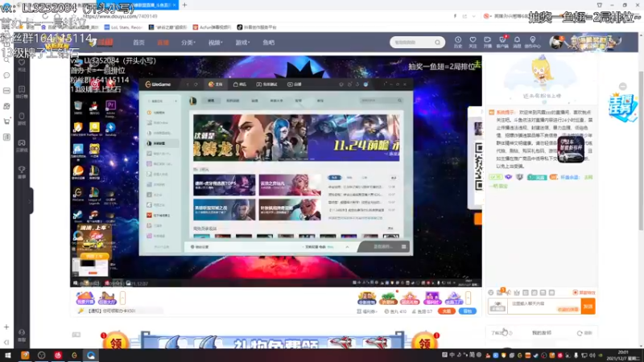Open the 全民乐享 gift icon

(367, 298)
